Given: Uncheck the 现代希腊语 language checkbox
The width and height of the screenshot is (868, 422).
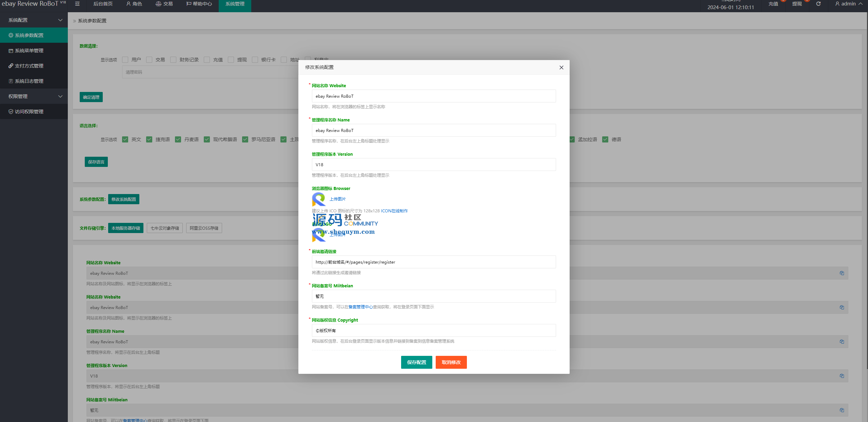Looking at the screenshot, I should (207, 139).
